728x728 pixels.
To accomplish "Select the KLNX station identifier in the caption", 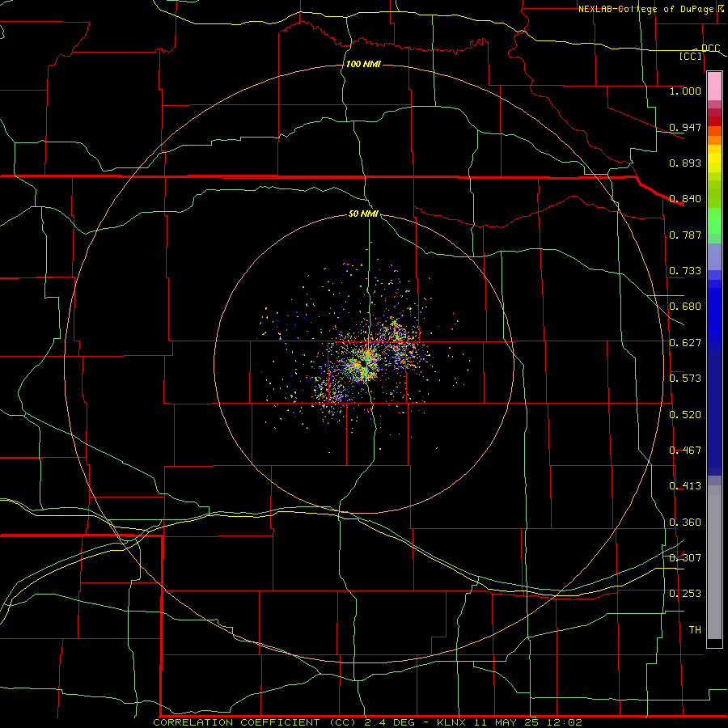I will pos(451,722).
